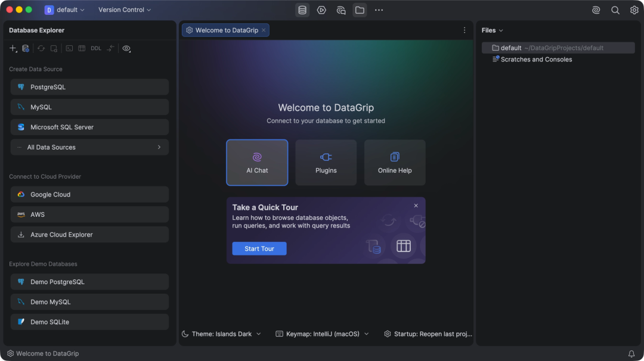Select the Welcome to DataGrip tab
The width and height of the screenshot is (644, 361).
225,30
